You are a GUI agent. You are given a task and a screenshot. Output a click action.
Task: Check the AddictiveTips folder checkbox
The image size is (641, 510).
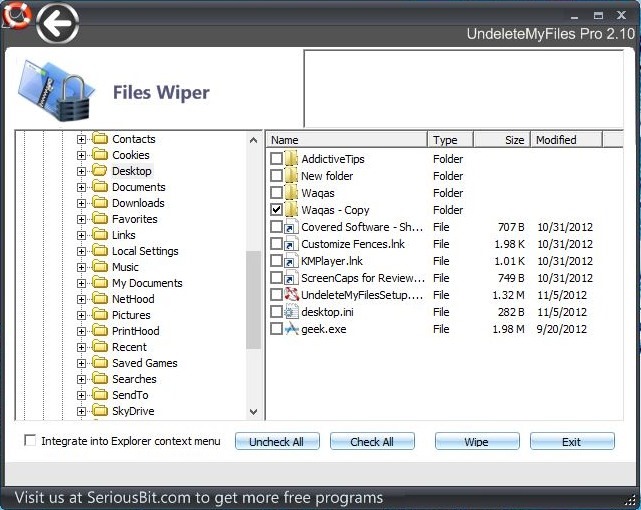pyautogui.click(x=276, y=159)
